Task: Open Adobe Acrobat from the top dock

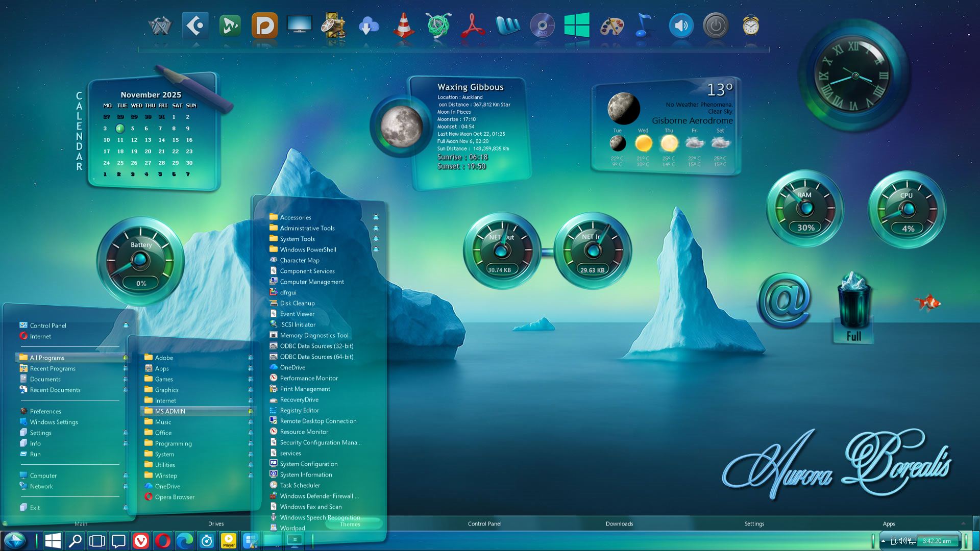Action: [473, 26]
